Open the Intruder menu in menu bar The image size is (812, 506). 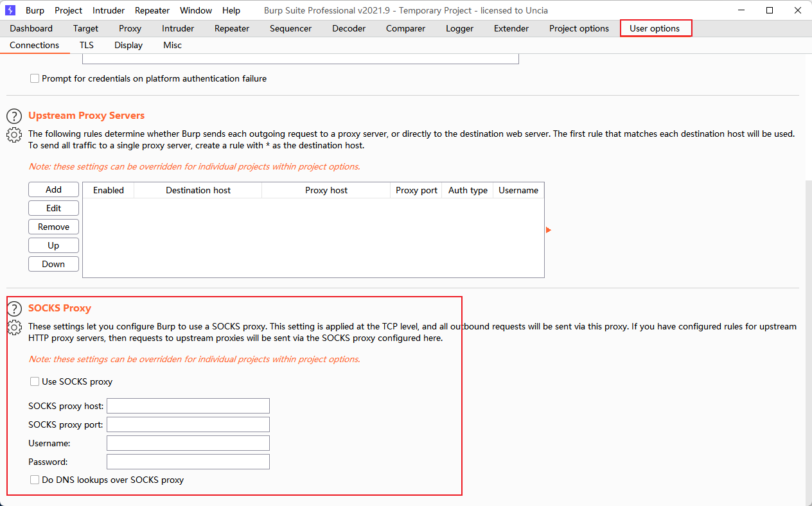click(x=109, y=10)
